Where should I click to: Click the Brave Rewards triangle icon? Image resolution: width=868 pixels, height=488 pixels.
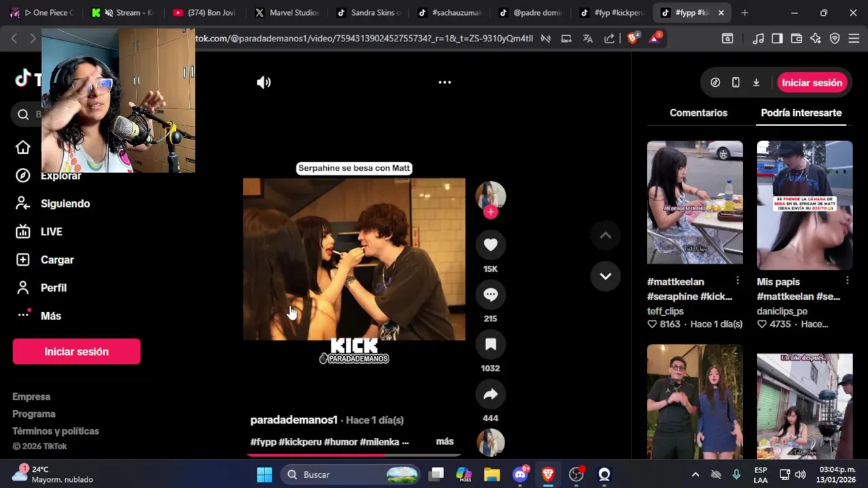[x=654, y=39]
